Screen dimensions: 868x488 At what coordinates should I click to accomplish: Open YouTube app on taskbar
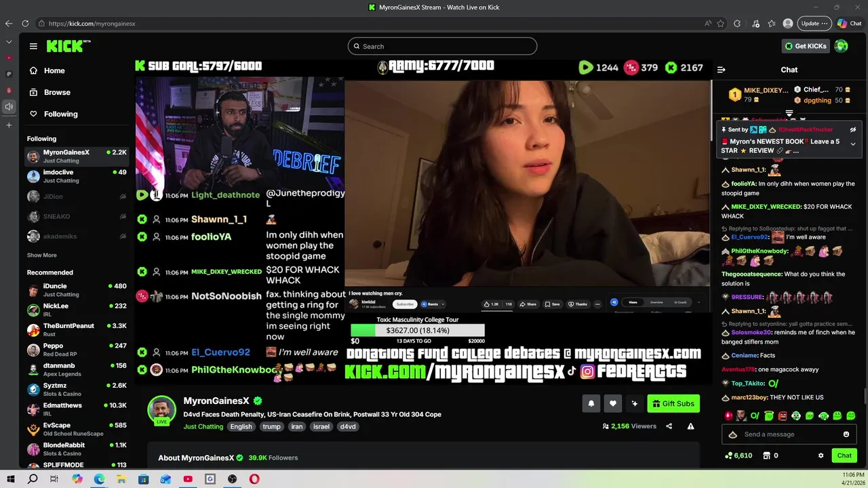pos(188,479)
